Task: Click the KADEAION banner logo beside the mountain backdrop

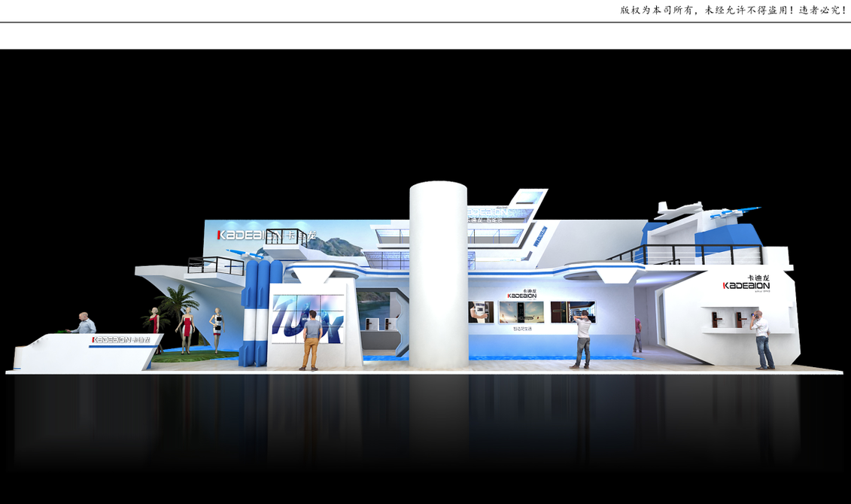Action: point(266,235)
